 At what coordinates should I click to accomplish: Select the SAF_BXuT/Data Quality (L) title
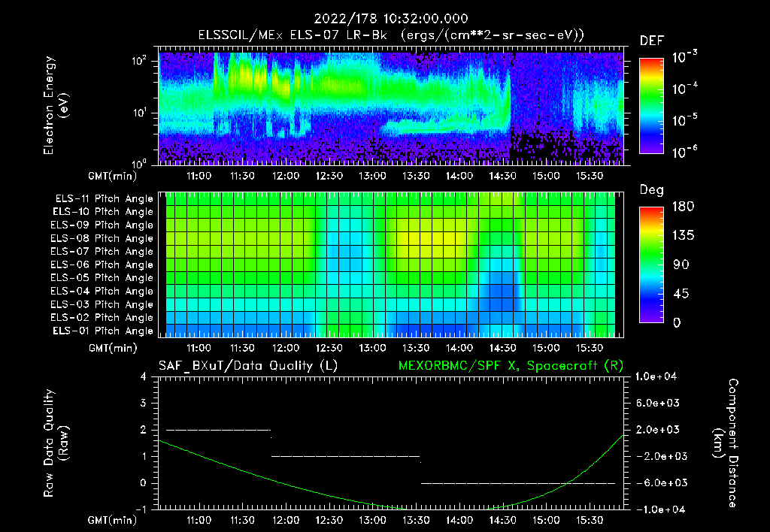(x=248, y=366)
